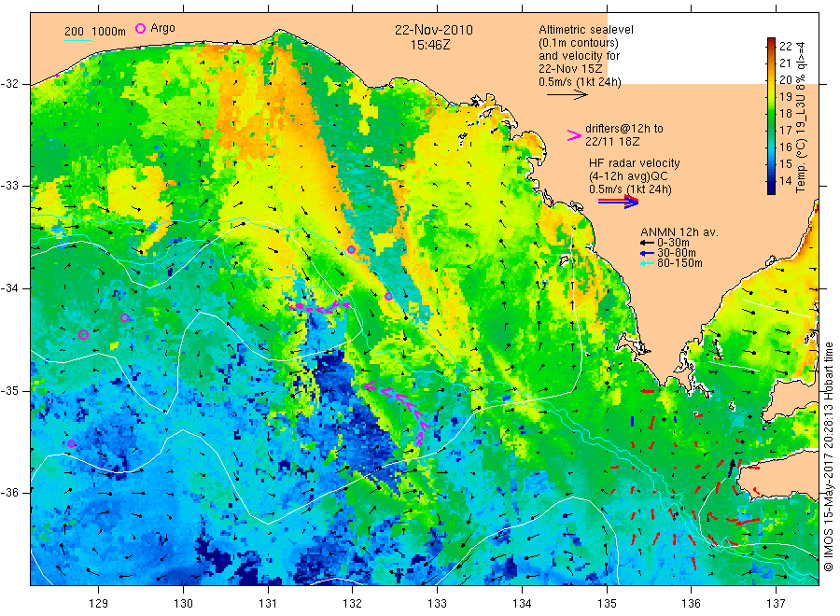
Task: Click the colorbar tick value 22
Action: pos(785,46)
